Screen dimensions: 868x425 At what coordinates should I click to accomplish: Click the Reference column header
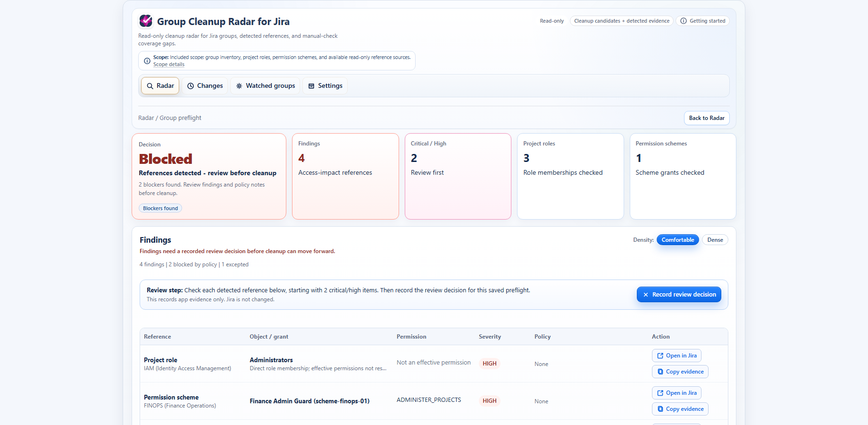point(158,337)
